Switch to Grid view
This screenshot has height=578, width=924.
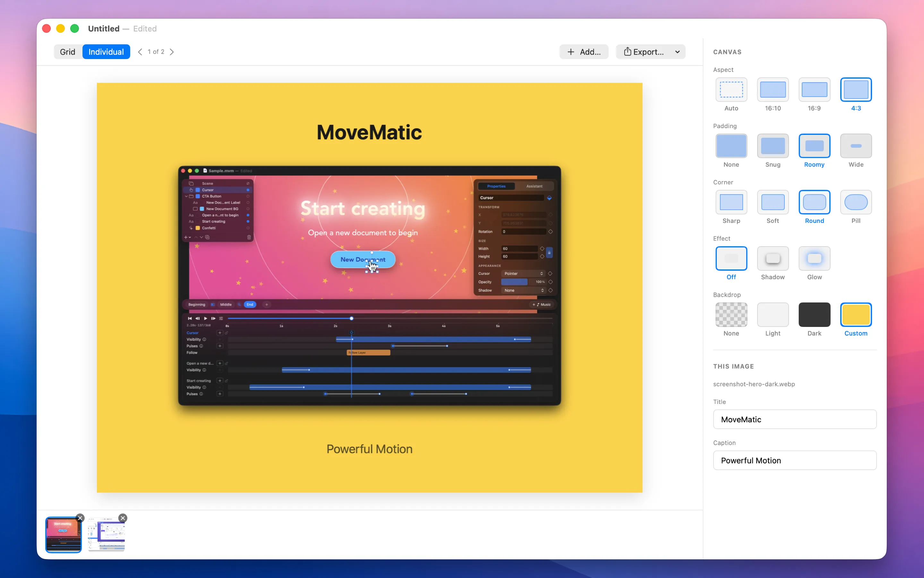(x=68, y=52)
